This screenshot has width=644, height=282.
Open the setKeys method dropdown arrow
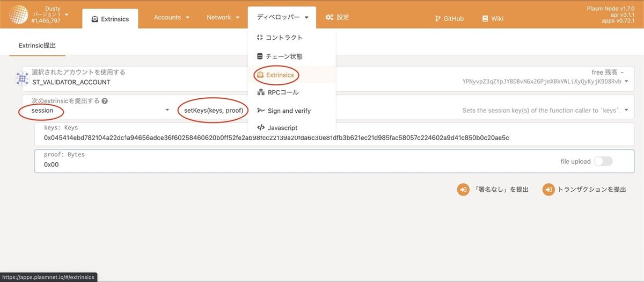coord(626,110)
